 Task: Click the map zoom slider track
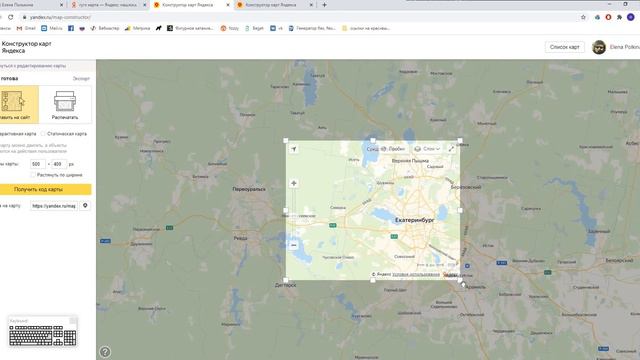click(x=293, y=214)
